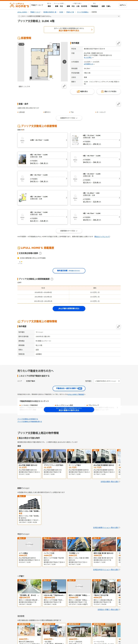Expand もっと見る under 交通
The image size is (138, 644).
point(89,58)
